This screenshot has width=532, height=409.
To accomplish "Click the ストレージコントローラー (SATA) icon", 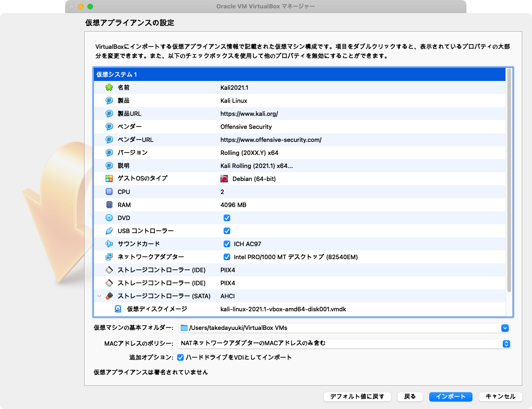I will tap(109, 296).
